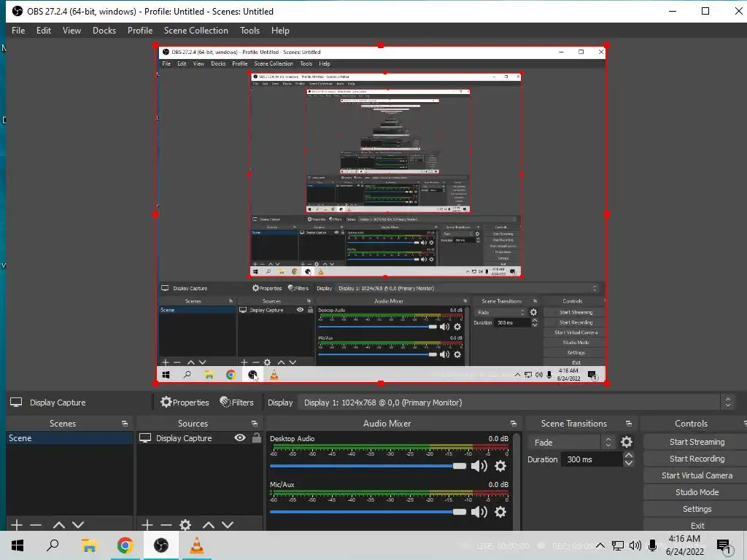This screenshot has width=747, height=560.
Task: Open Filters for Display Capture
Action: click(x=237, y=402)
